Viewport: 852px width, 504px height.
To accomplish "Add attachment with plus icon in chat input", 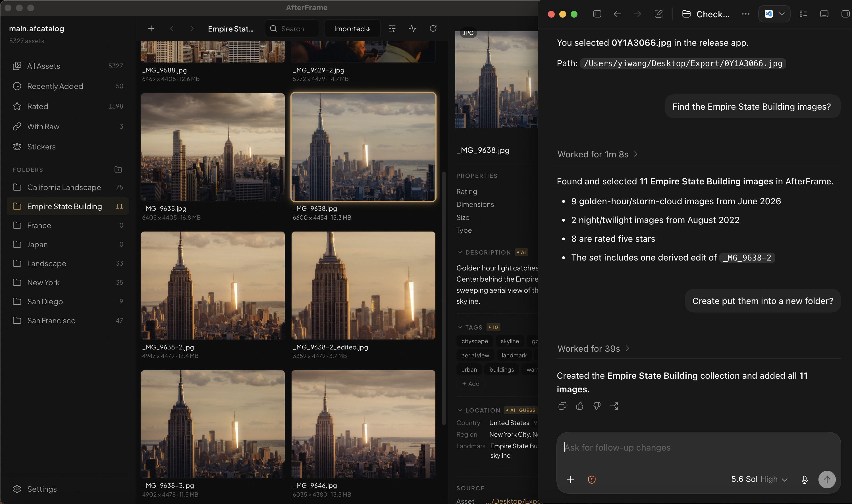I will pyautogui.click(x=571, y=480).
